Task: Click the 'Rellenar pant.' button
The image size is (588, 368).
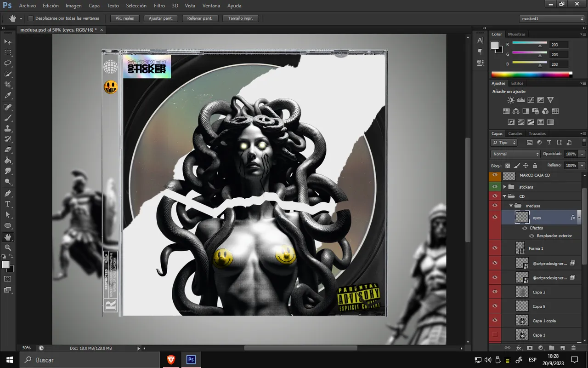Action: point(200,18)
